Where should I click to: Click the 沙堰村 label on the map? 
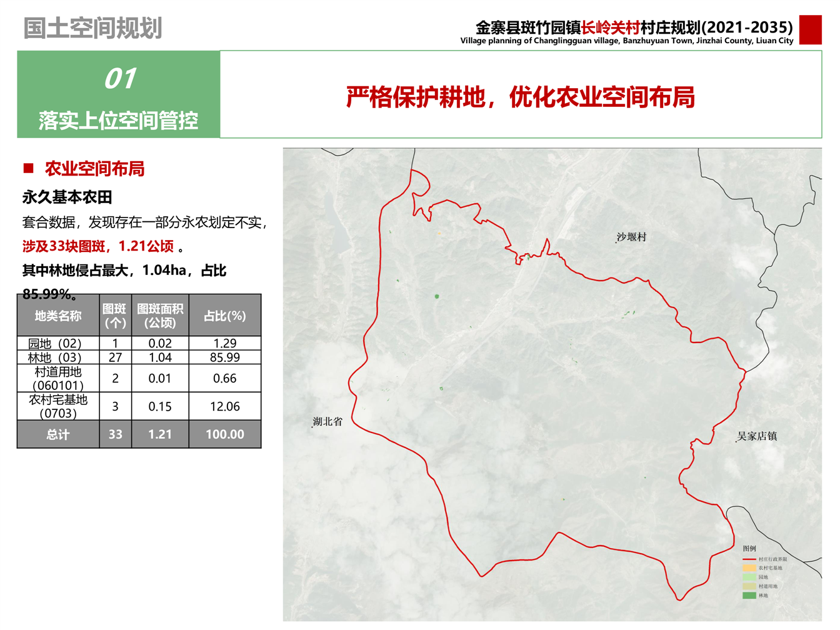(631, 237)
